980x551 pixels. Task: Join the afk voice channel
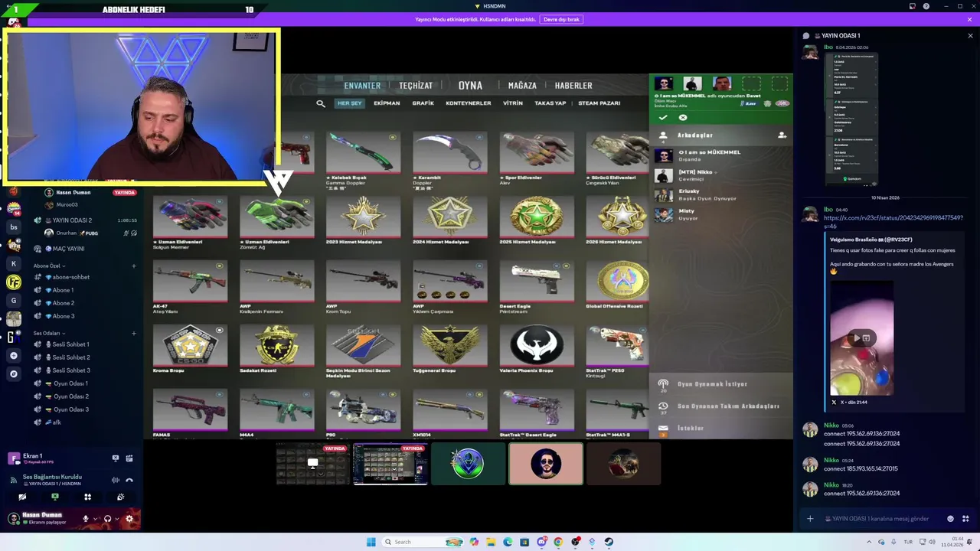[x=57, y=422]
